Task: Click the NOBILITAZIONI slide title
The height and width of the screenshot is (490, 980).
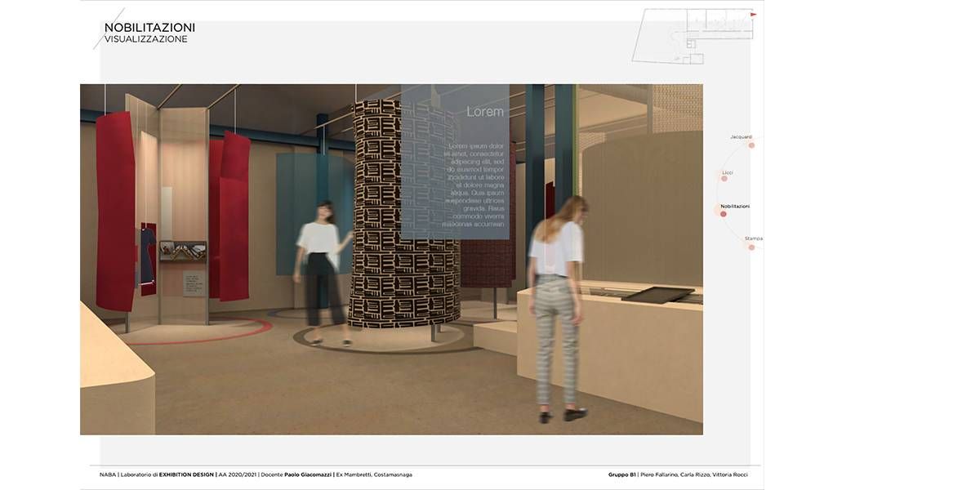Action: (149, 28)
